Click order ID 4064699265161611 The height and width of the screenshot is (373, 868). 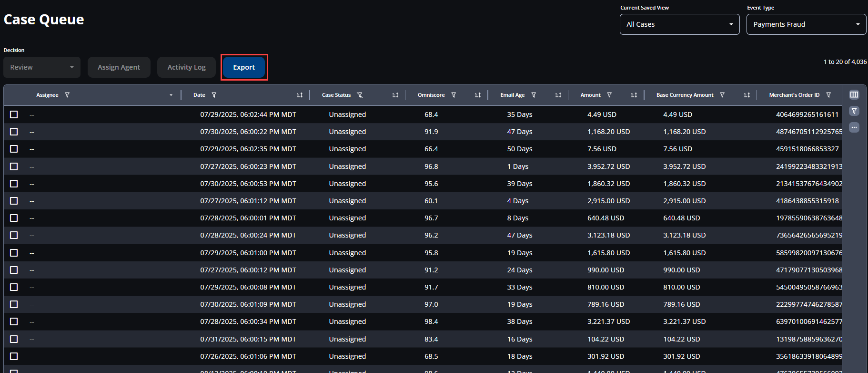point(807,114)
